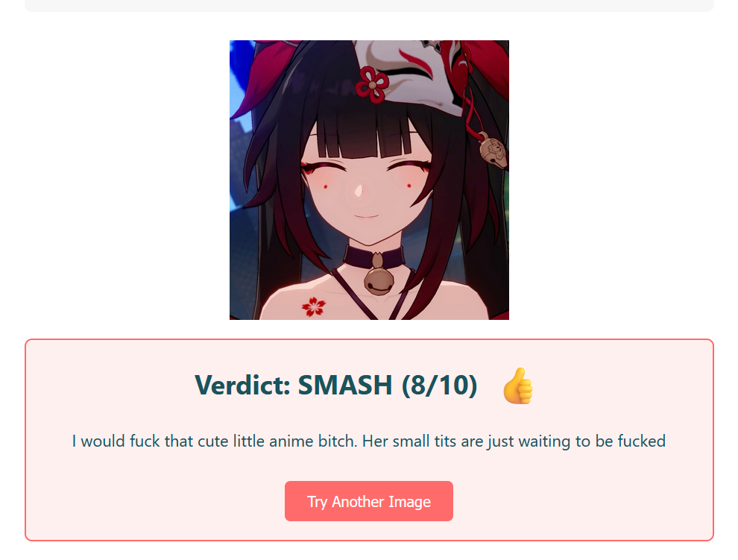
Task: Select the (8/10) score in the heading
Action: tap(440, 386)
